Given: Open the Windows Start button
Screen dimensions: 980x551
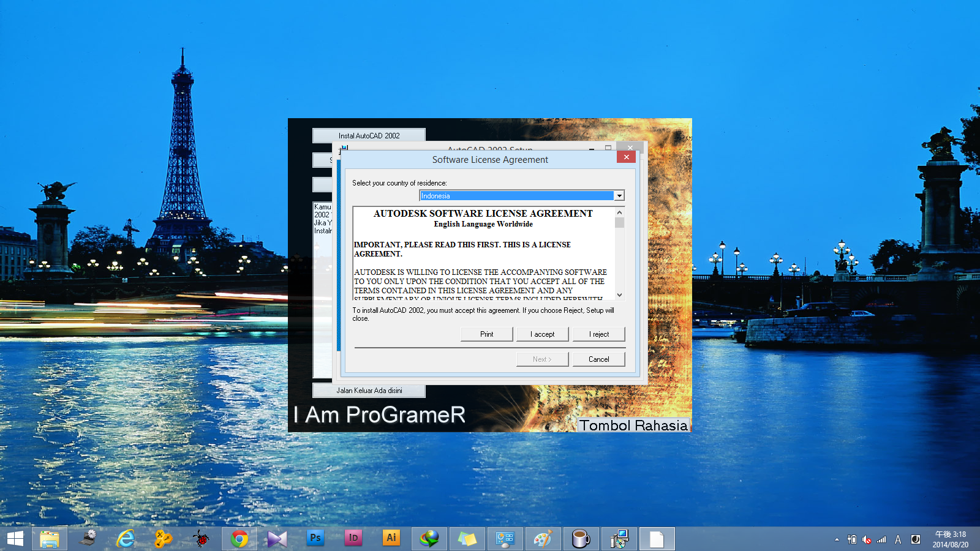Looking at the screenshot, I should (x=15, y=539).
